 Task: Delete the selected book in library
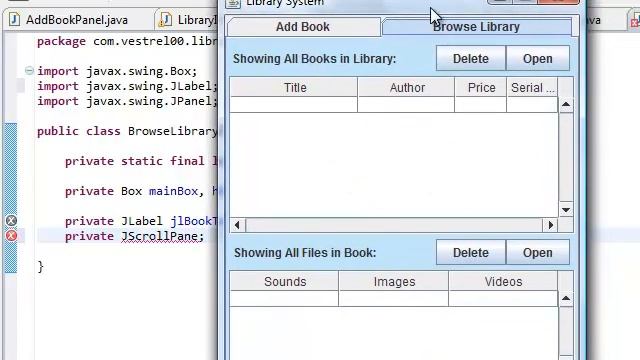[471, 59]
